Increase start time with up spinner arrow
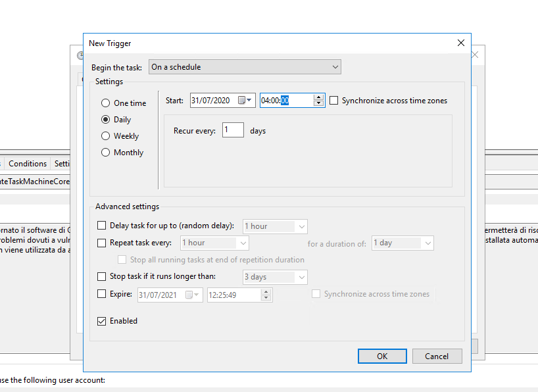This screenshot has height=392, width=538. point(319,97)
